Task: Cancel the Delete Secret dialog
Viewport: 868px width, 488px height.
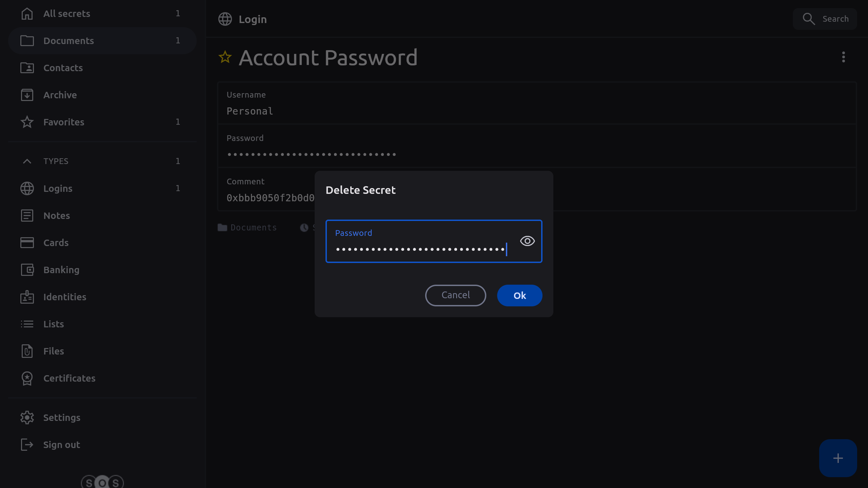Action: pyautogui.click(x=455, y=295)
